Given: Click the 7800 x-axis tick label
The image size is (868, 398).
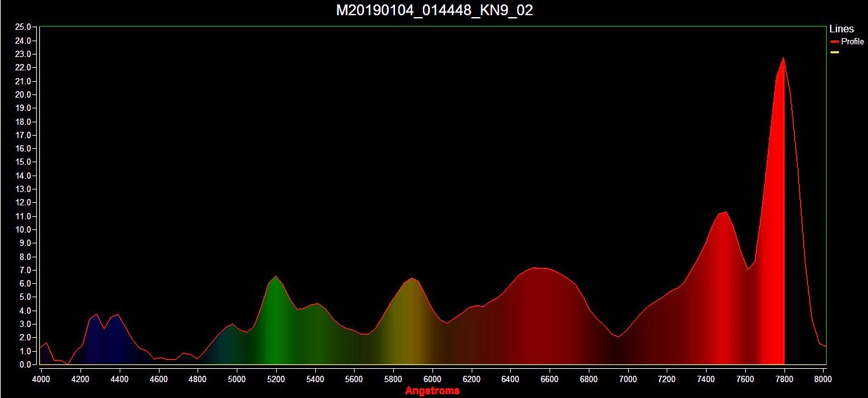Looking at the screenshot, I should pos(785,378).
